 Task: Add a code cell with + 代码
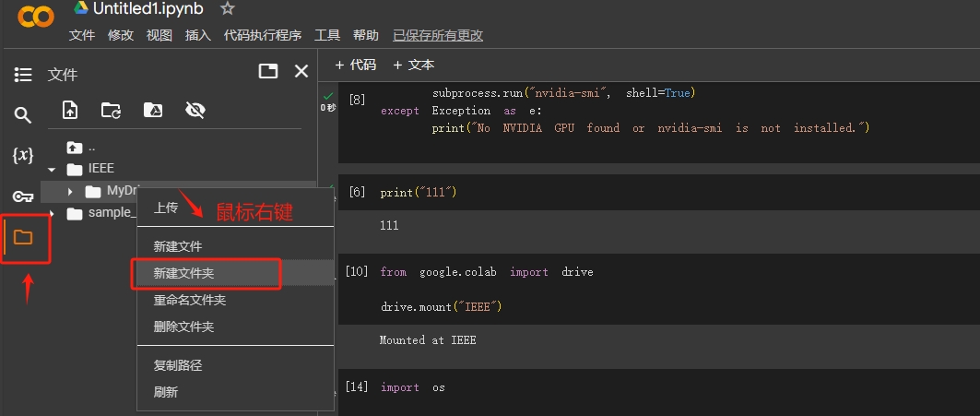[355, 65]
